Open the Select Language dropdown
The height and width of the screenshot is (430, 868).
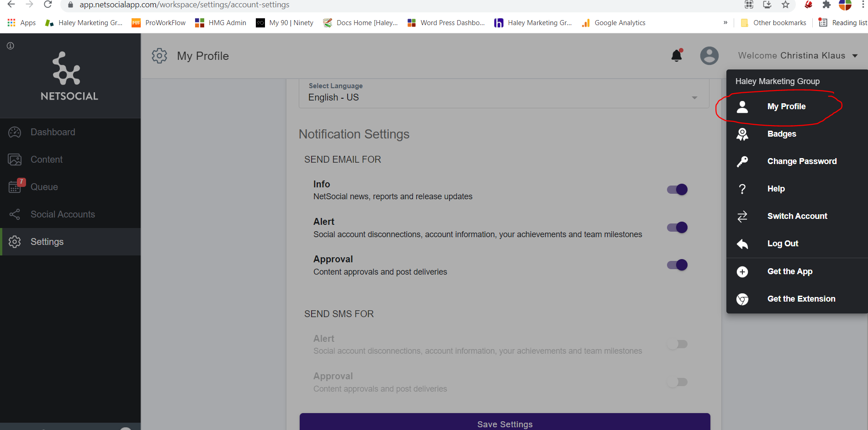pyautogui.click(x=504, y=93)
